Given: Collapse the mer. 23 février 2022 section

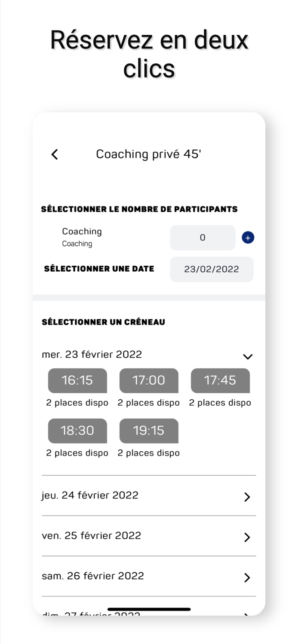Looking at the screenshot, I should [x=248, y=356].
